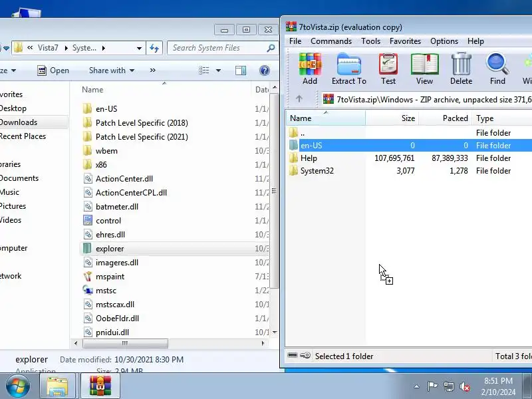This screenshot has height=399, width=532.
Task: Open the WinRAR File menu
Action: [x=295, y=41]
